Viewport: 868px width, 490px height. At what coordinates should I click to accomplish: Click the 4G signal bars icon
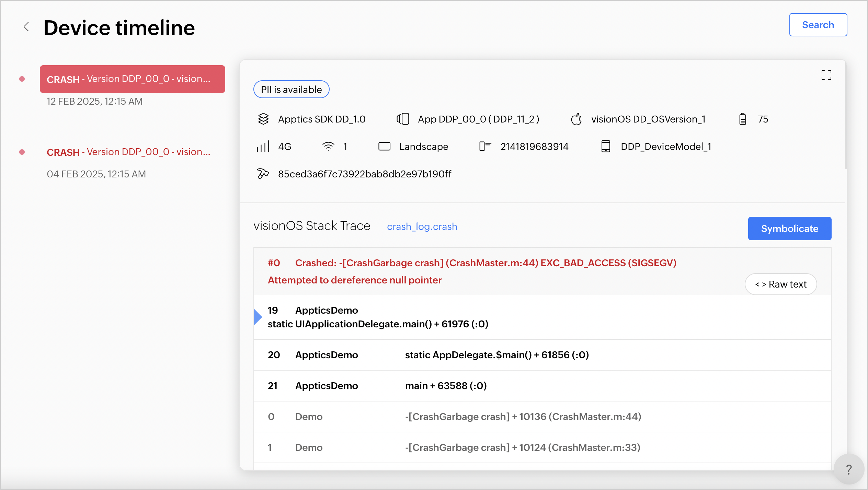(x=263, y=147)
